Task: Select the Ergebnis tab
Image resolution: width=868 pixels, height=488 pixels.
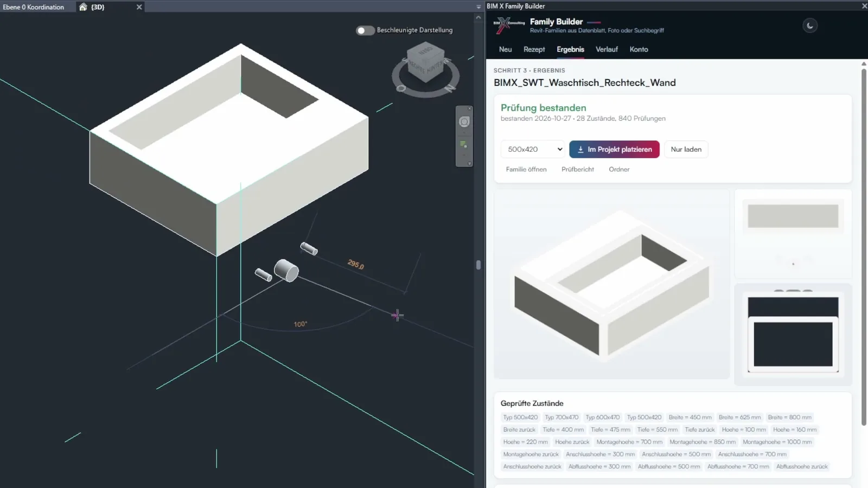Action: tap(570, 49)
